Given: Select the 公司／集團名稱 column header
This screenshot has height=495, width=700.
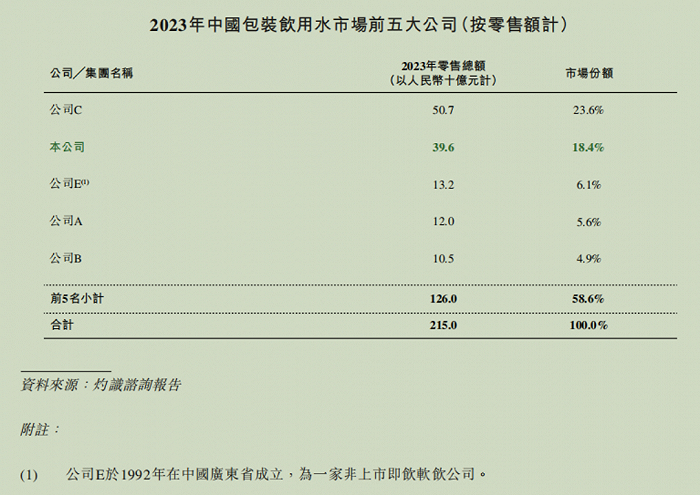Looking at the screenshot, I should coord(92,73).
